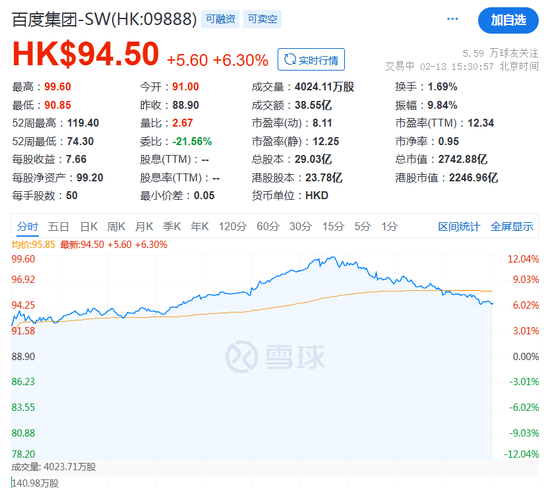Click the 每股净资产 value 99.20
550x488 pixels.
[x=90, y=178]
